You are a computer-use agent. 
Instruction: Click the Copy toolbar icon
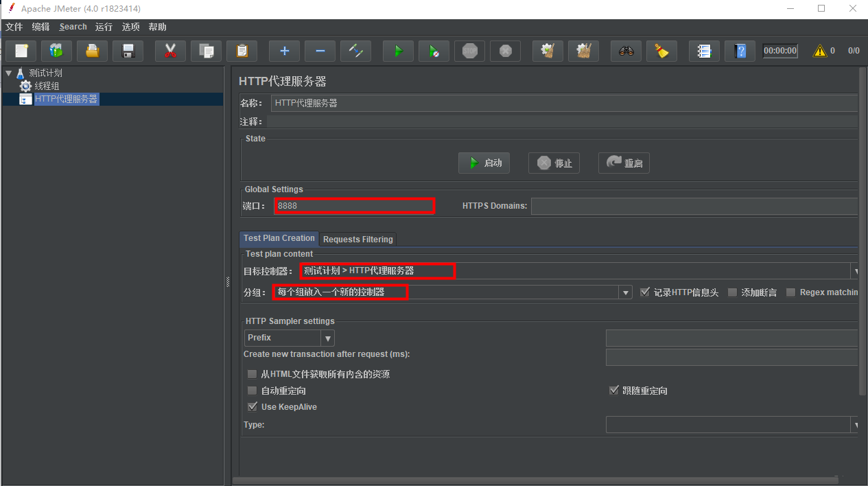click(x=206, y=51)
